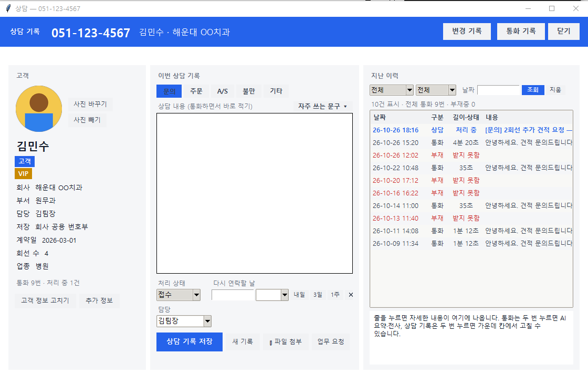This screenshot has height=374, width=588.
Task: Open the 자주 쓰는 문구 dropdown
Action: (x=322, y=106)
